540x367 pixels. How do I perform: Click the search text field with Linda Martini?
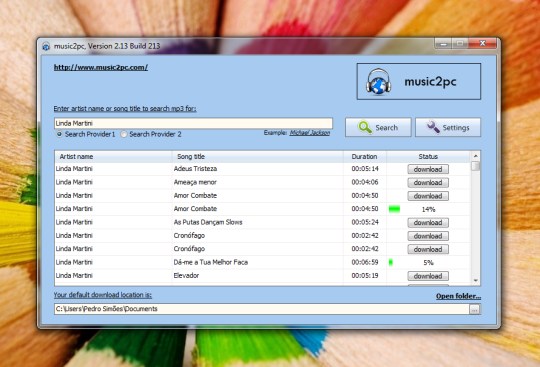coord(193,123)
